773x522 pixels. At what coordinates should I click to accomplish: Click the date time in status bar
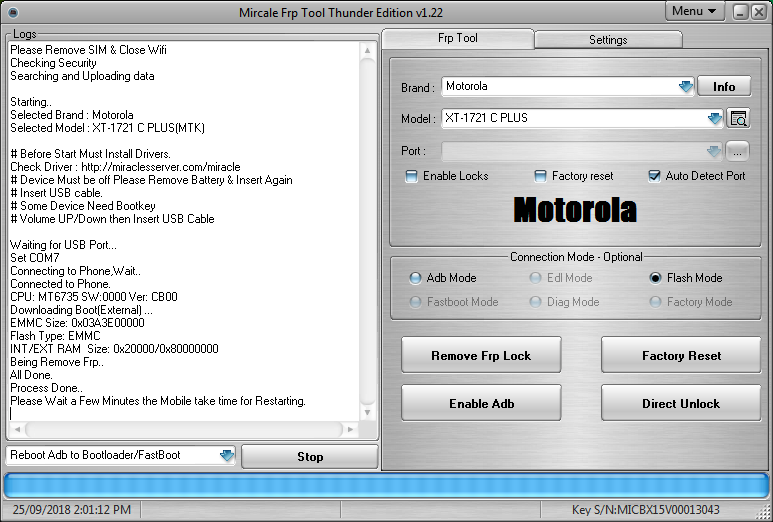click(x=72, y=510)
